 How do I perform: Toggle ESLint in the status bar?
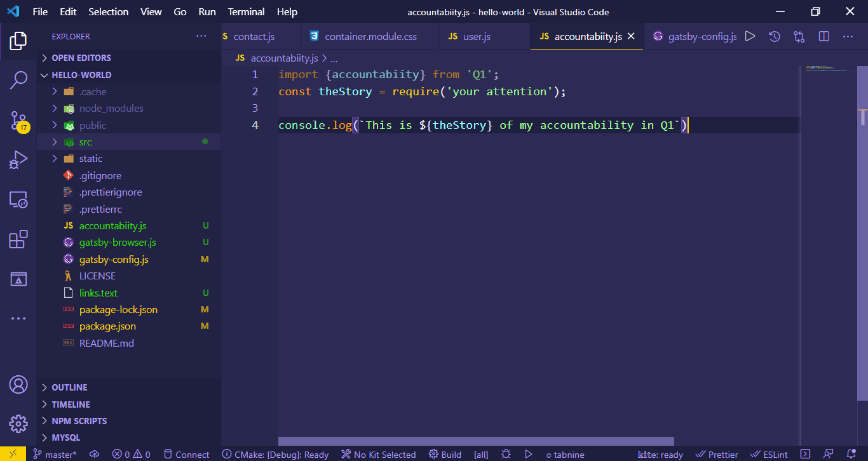769,455
